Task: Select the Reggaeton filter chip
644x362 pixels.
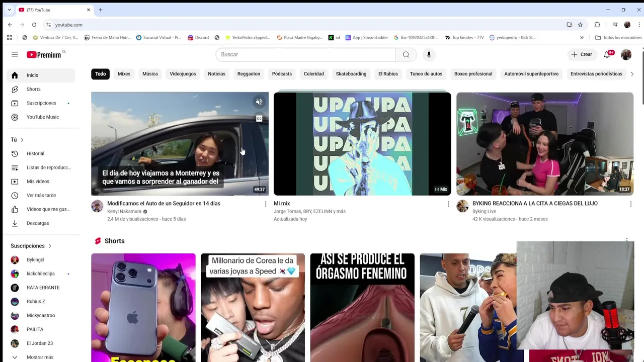Action: [249, 74]
